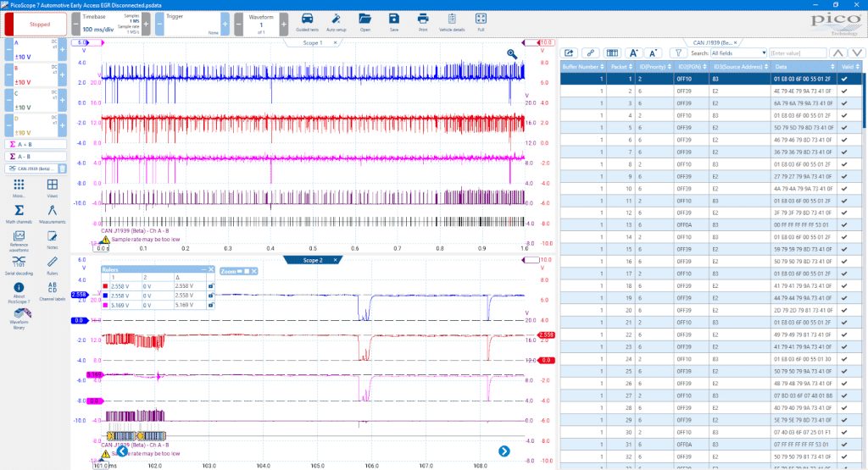This screenshot has height=470, width=868.
Task: Click the Vehicle details clipboard icon
Action: tap(452, 19)
